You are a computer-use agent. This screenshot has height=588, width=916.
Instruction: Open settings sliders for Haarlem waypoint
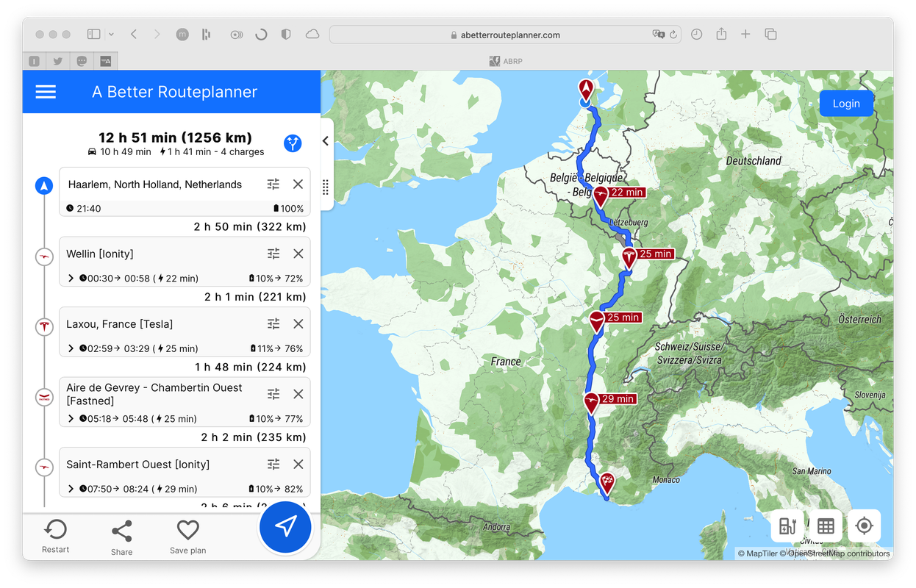coord(273,184)
